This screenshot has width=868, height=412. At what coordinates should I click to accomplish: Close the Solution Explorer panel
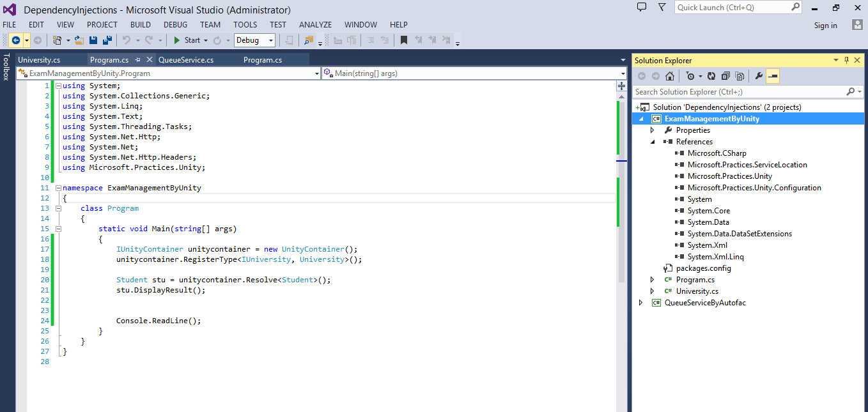click(858, 60)
